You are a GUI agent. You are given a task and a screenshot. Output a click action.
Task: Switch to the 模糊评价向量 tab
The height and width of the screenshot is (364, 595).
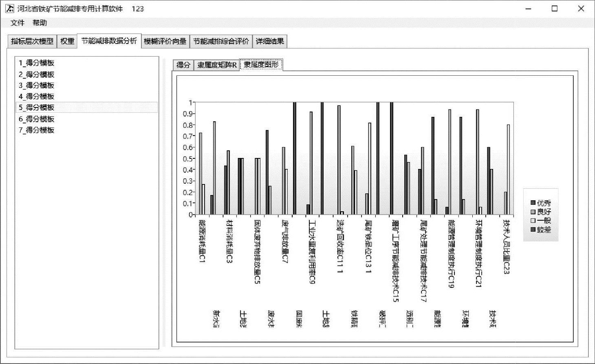pyautogui.click(x=165, y=41)
